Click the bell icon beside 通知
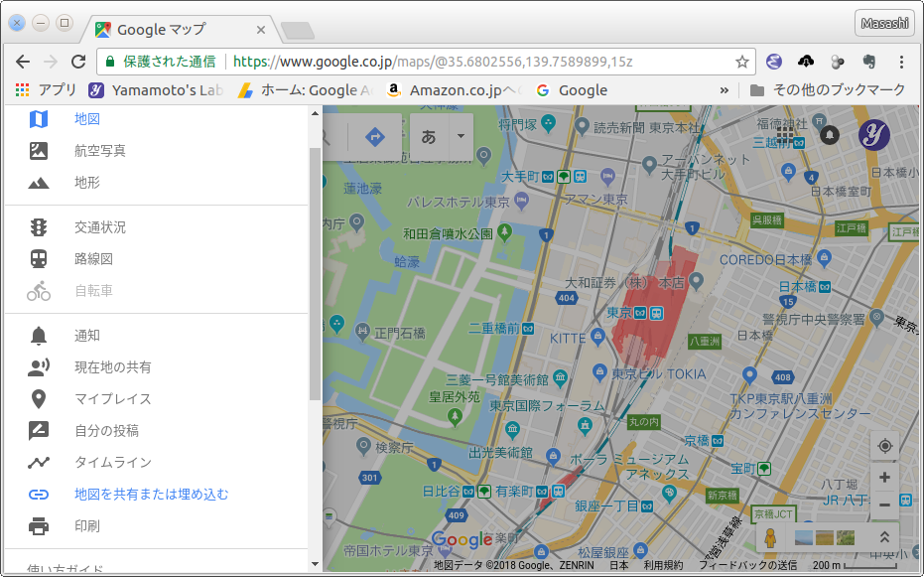The height and width of the screenshot is (577, 924). [39, 336]
